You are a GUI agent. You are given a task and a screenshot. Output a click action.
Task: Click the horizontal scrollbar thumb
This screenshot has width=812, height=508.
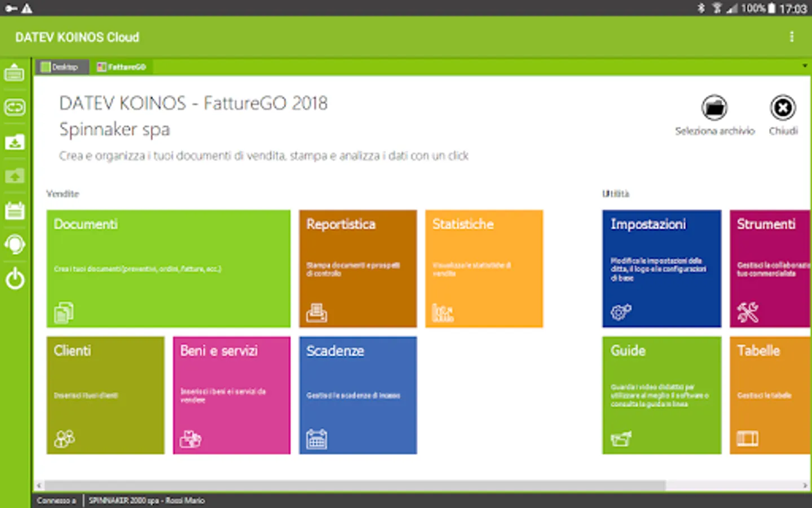click(355, 485)
